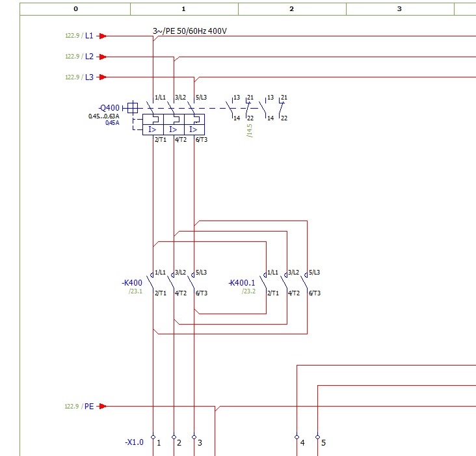
Task: Click terminal 2 diamond of strip X1.0
Action: pos(174,437)
